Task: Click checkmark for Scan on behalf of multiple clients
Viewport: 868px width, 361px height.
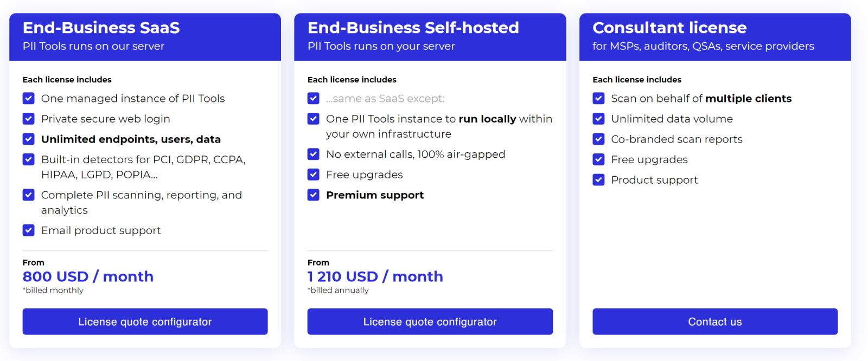Action: [599, 98]
